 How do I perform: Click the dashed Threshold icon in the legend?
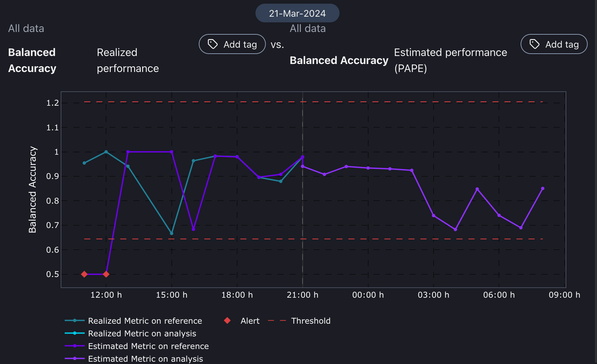coord(276,320)
